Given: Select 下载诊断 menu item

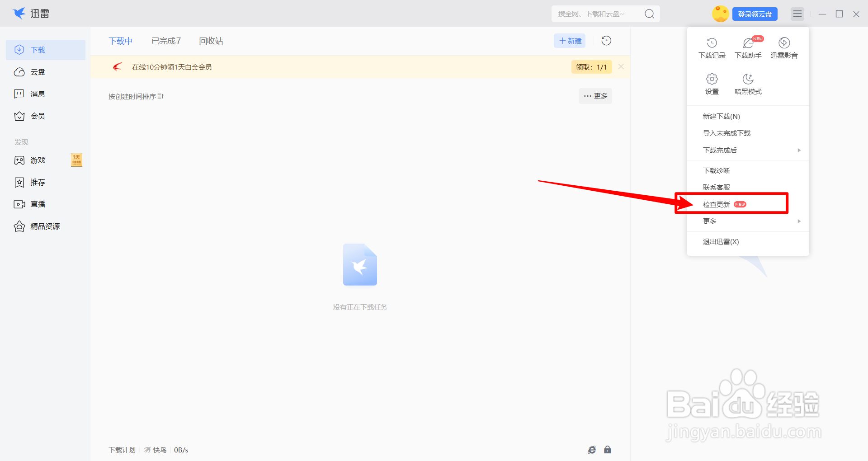Looking at the screenshot, I should coord(748,171).
